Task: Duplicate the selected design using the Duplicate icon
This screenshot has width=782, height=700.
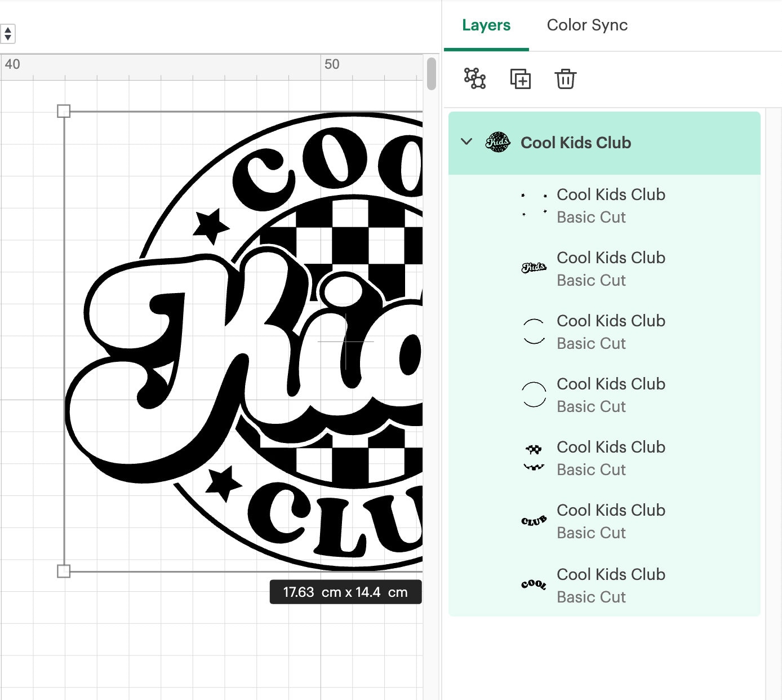Action: pos(520,79)
